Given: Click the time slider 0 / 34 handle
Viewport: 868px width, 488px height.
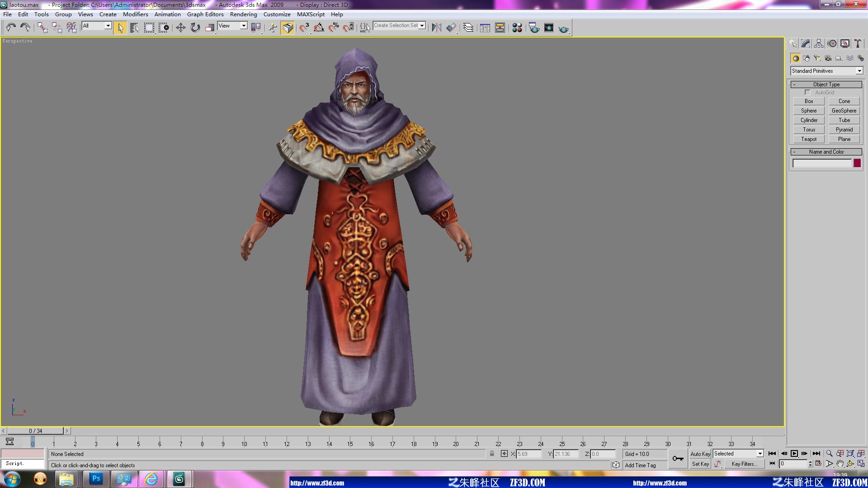Looking at the screenshot, I should [x=36, y=431].
